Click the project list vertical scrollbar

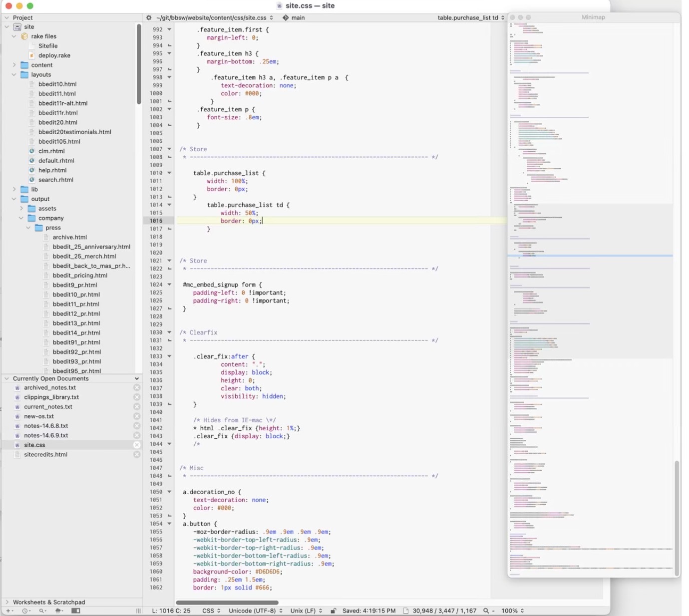point(139,64)
